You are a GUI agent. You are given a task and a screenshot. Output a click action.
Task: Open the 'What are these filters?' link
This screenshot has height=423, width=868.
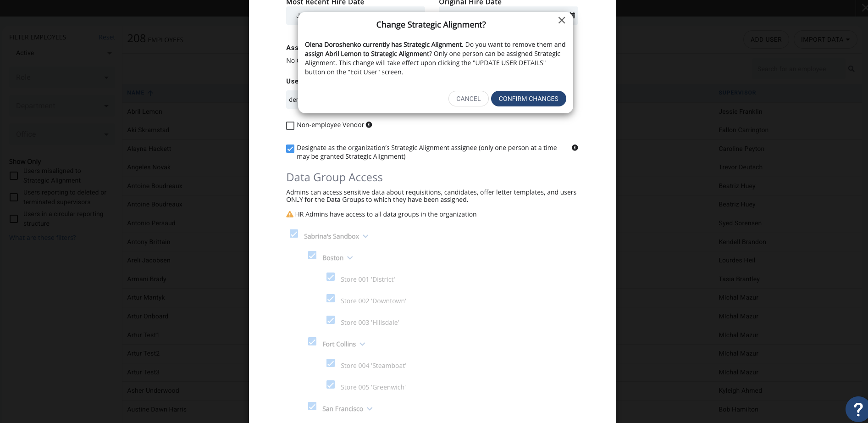pyautogui.click(x=43, y=238)
